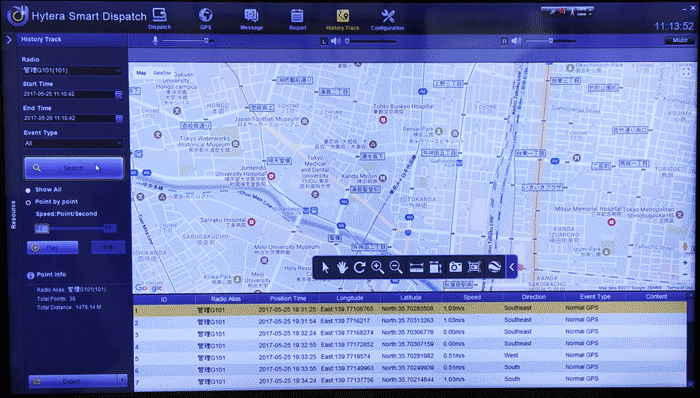
Task: Open the Radio dropdown list
Action: (72, 70)
